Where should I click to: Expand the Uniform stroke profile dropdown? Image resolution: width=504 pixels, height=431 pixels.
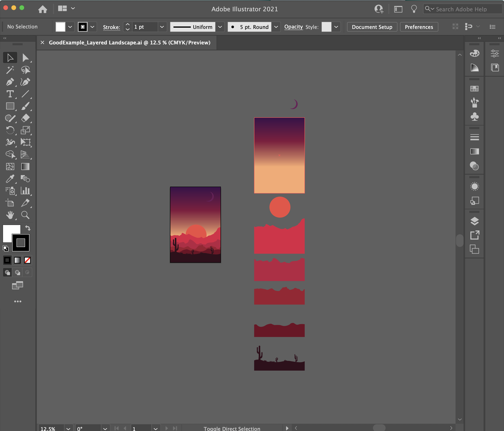click(220, 27)
